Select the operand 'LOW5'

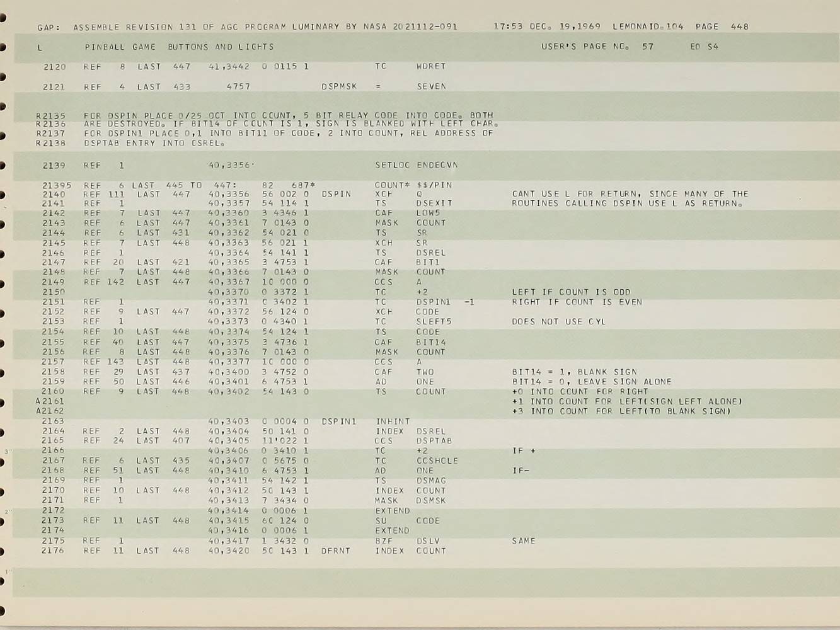428,213
